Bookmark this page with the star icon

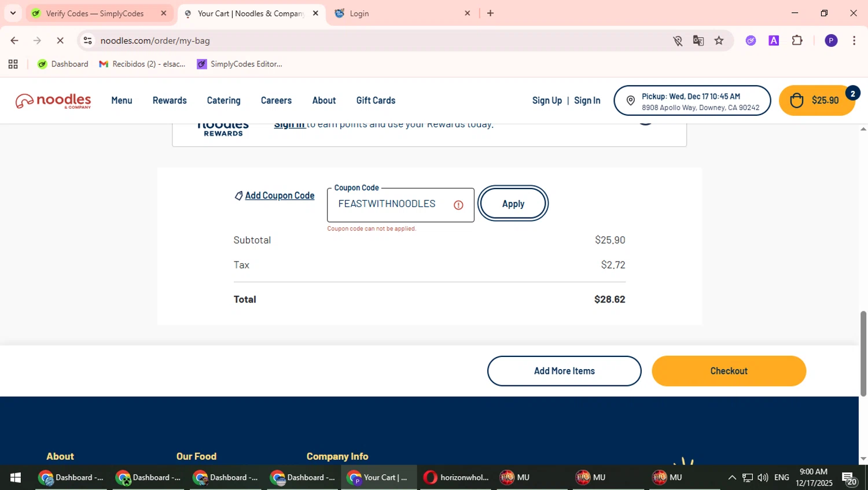[x=719, y=40]
